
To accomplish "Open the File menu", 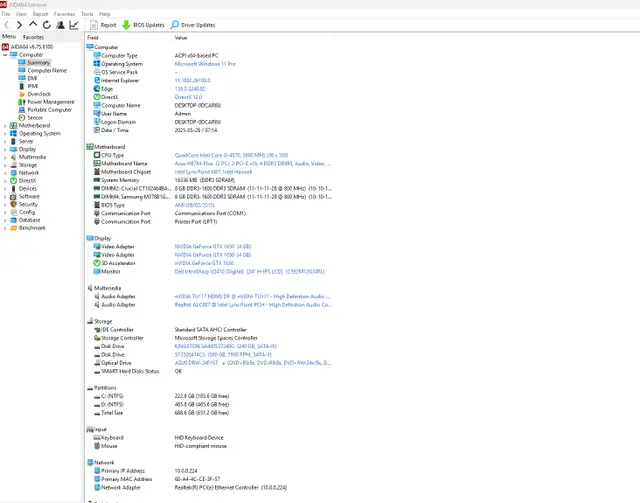I will point(6,14).
